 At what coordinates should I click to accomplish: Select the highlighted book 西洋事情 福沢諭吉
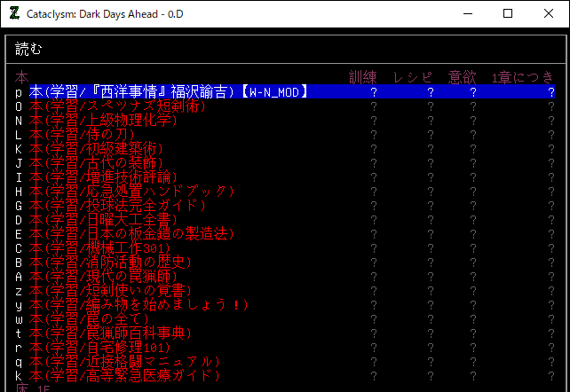pos(169,91)
